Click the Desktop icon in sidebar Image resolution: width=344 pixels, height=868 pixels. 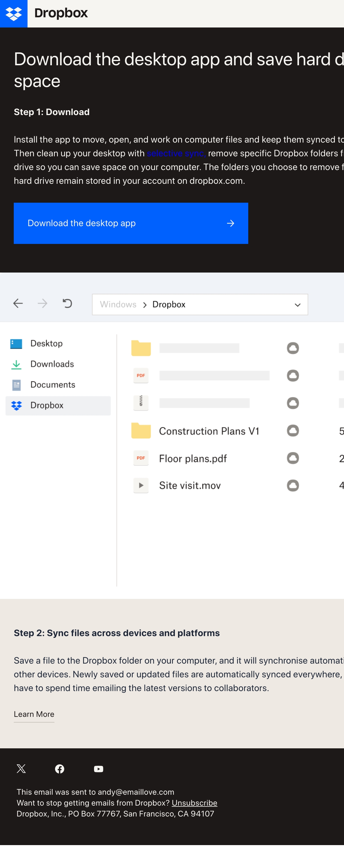point(16,344)
